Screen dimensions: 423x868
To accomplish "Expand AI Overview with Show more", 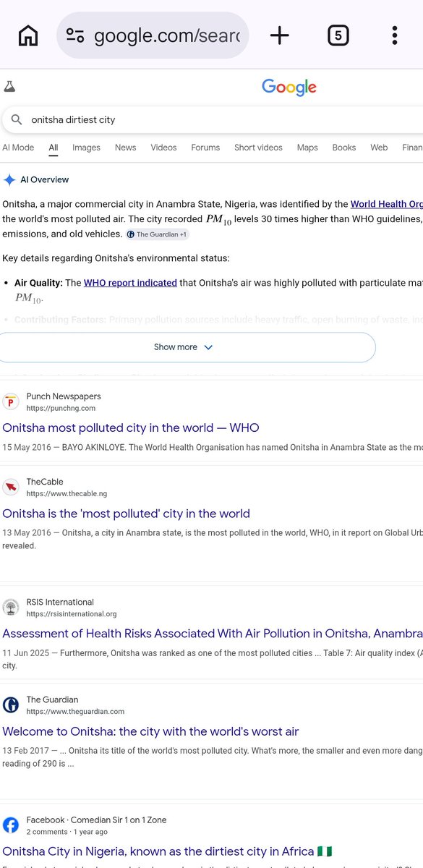I will click(188, 347).
